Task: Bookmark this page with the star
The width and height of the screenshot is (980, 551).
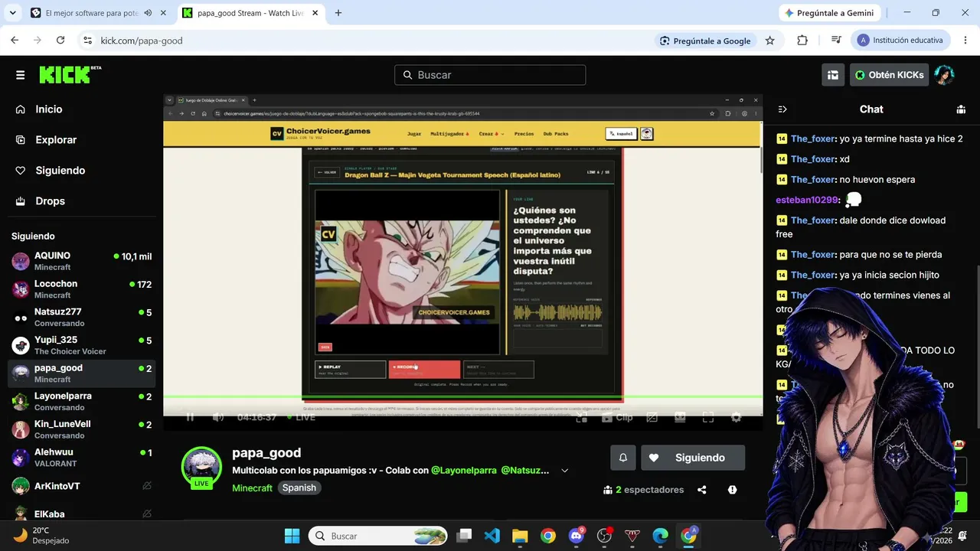Action: (769, 41)
